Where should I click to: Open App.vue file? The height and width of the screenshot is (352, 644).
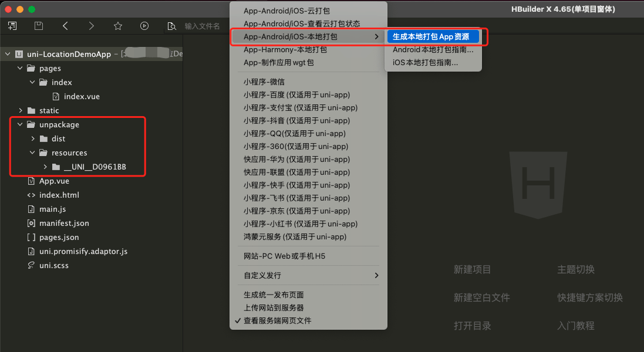[x=54, y=181]
